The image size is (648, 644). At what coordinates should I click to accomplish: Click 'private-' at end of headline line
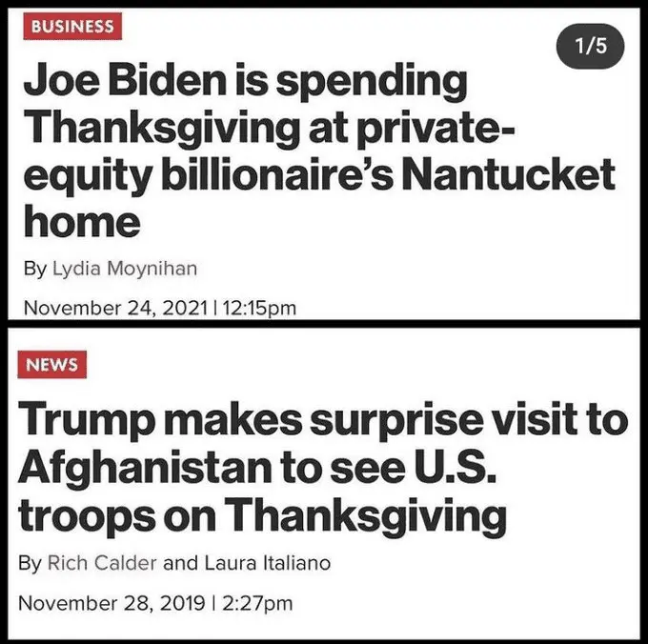point(435,129)
